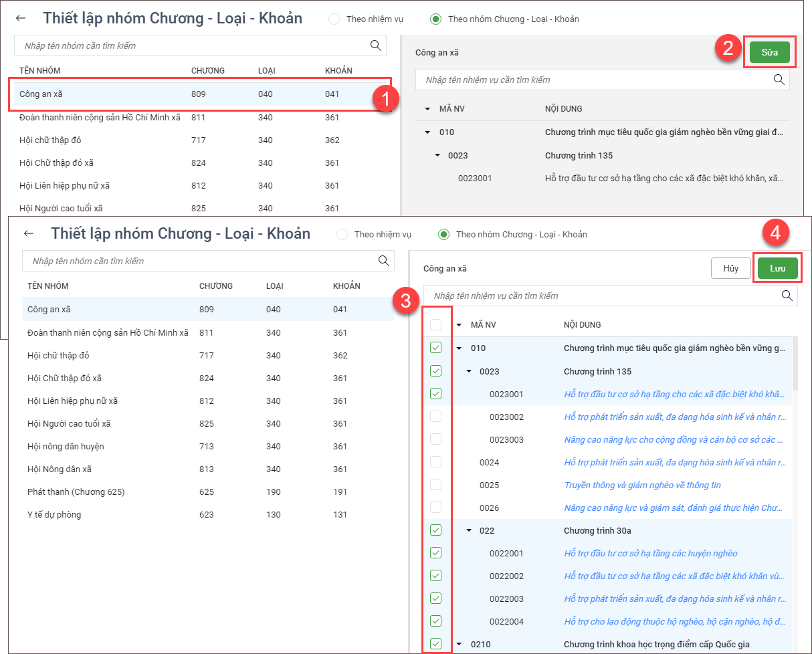Select the "Y tế dự phòng" group row
This screenshot has height=654, width=812.
click(54, 515)
